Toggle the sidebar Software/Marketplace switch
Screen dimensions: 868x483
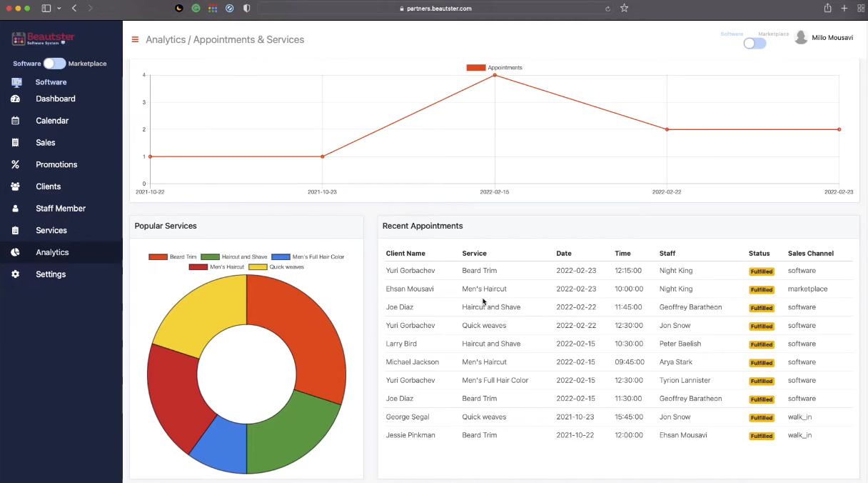point(54,64)
